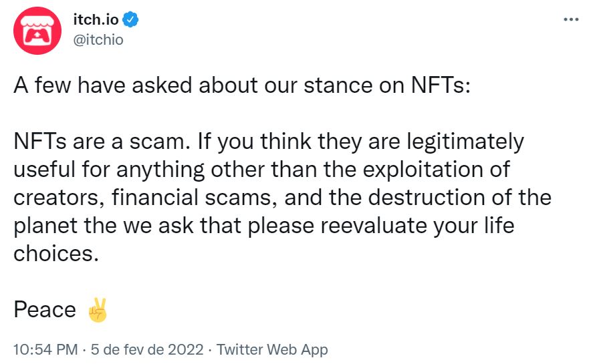Screen dimensions: 591x364
Task: Click the phrase 'creators, financial scams'
Action: (142, 198)
